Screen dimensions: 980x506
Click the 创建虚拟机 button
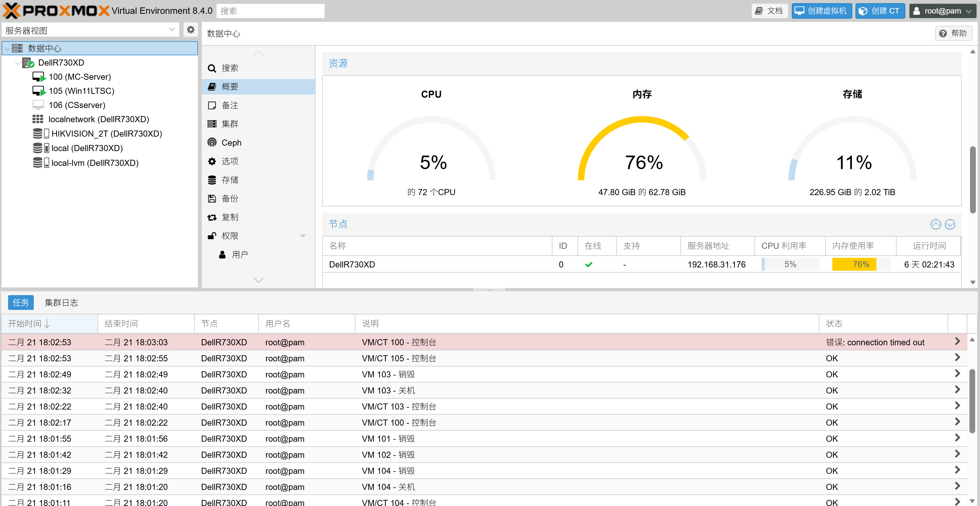(x=821, y=11)
